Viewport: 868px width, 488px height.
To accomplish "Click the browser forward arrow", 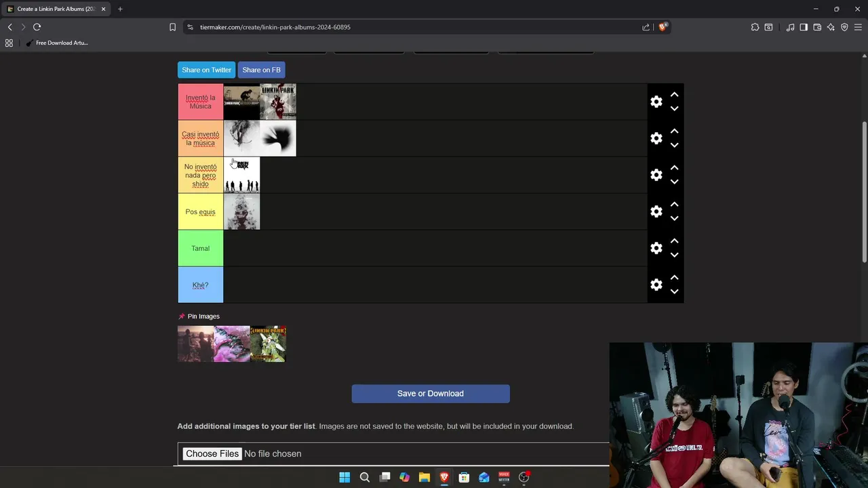I will tap(23, 27).
